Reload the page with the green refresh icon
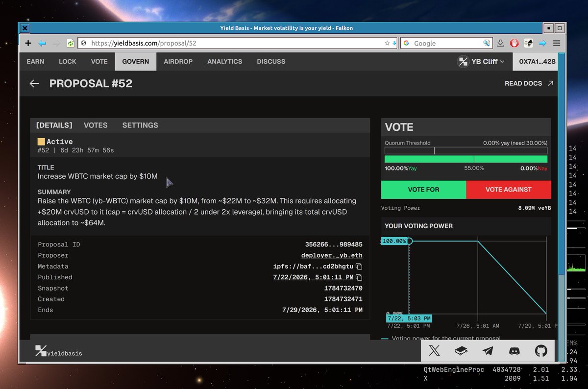Screen dimensions: 588x389 (x=70, y=43)
